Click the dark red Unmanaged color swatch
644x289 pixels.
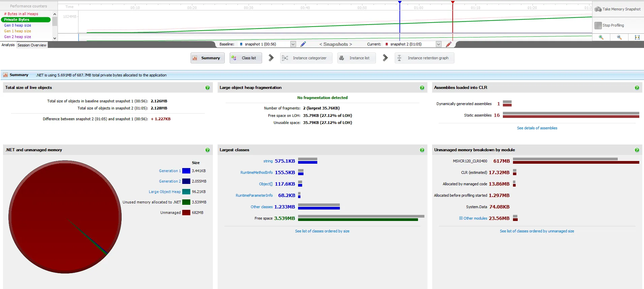pyautogui.click(x=186, y=213)
